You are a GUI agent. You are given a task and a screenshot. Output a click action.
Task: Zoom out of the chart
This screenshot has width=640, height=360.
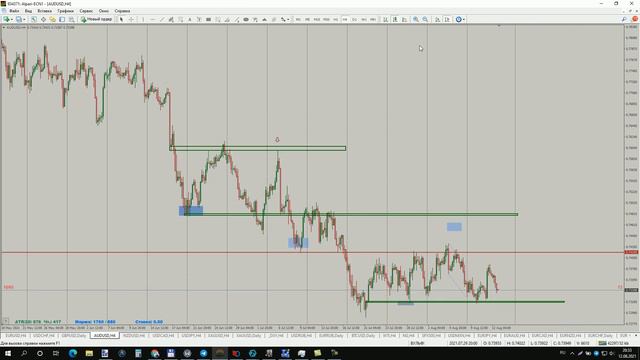click(425, 19)
